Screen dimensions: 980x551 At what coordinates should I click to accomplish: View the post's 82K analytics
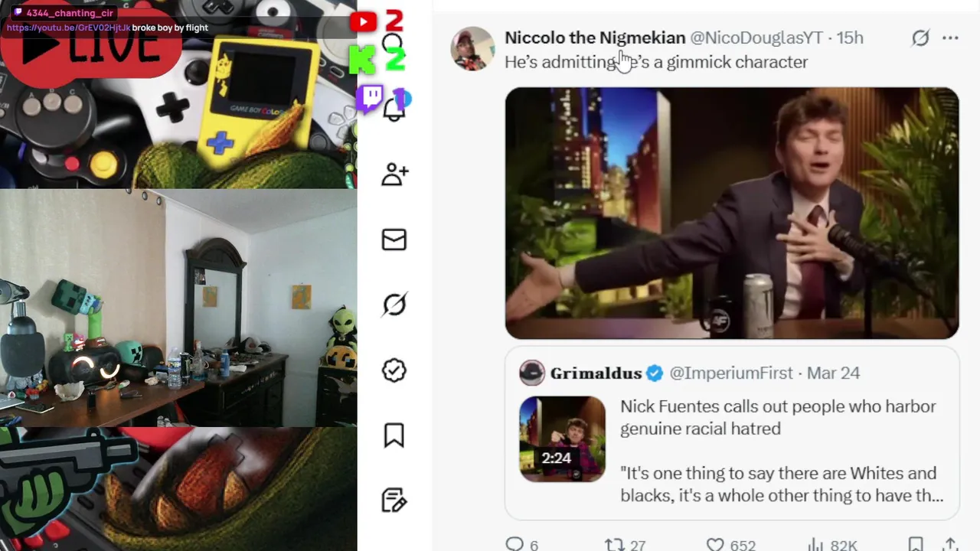click(816, 544)
